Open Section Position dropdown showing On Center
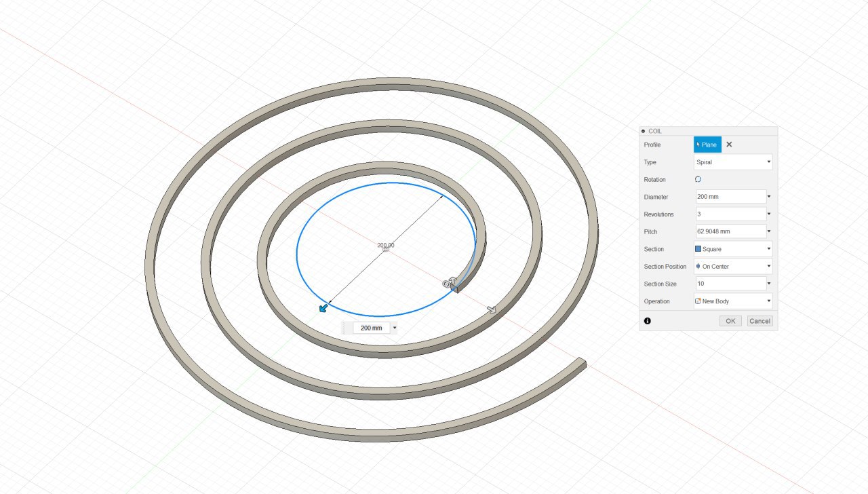Viewport: 868px width, 494px height. click(733, 267)
